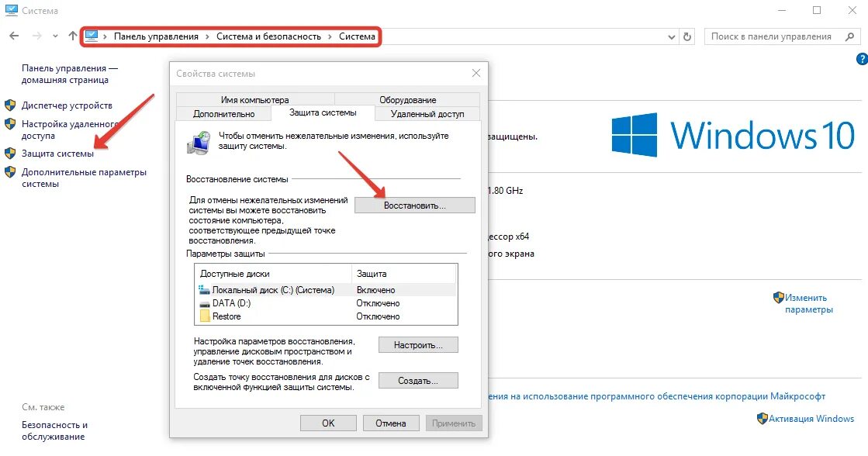Open 'Панель управления — домашняя страница' link

click(70, 74)
